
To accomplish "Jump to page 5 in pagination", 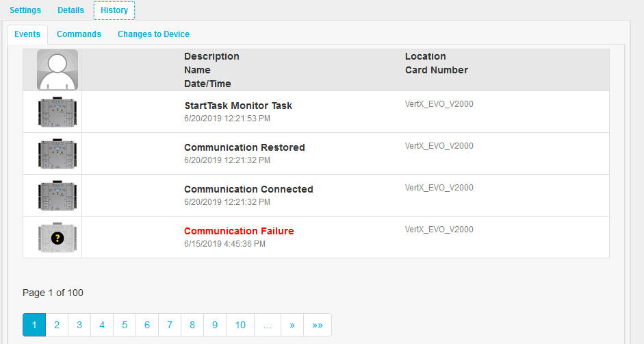I will [x=125, y=325].
